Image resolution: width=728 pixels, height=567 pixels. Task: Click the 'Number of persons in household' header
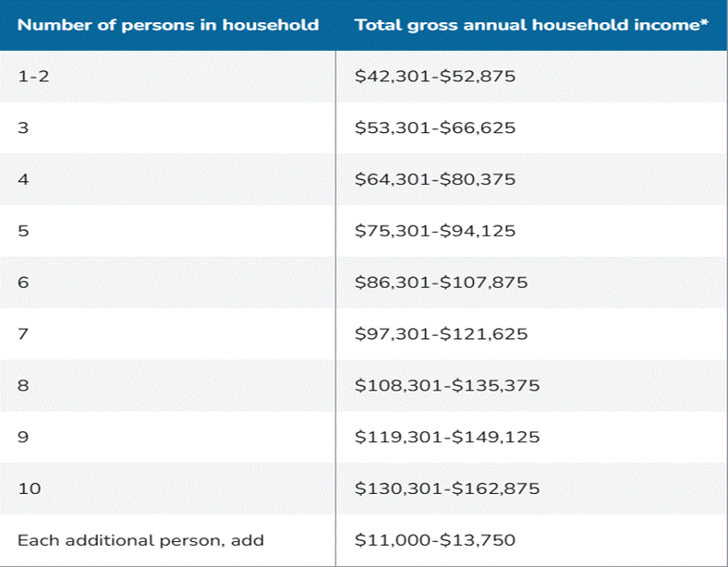[168, 25]
